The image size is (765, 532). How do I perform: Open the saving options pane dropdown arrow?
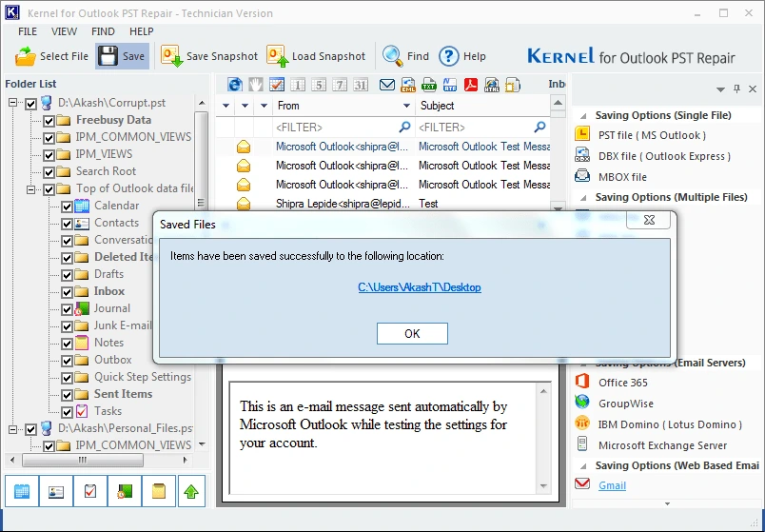pyautogui.click(x=720, y=89)
